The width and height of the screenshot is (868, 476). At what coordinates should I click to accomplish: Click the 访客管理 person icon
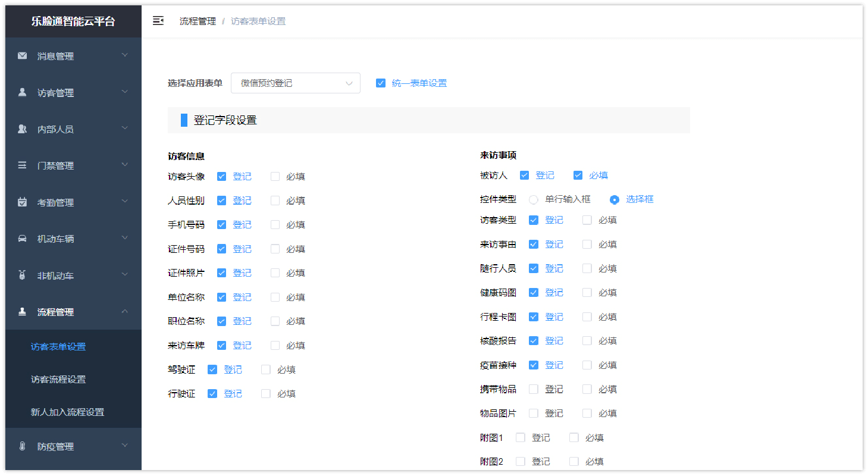[22, 92]
